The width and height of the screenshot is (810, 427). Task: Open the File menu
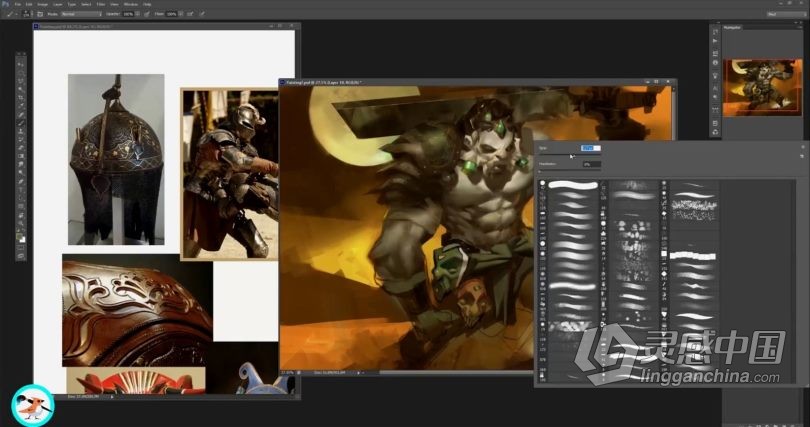tap(18, 4)
